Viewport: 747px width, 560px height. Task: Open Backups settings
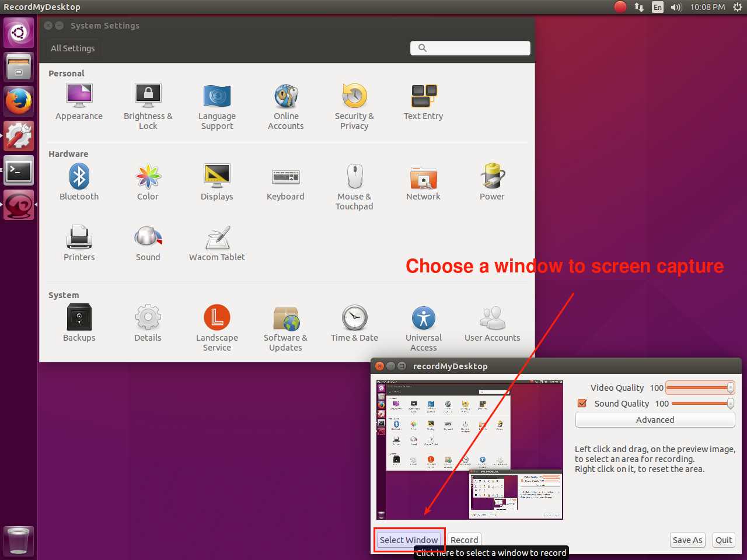point(79,324)
